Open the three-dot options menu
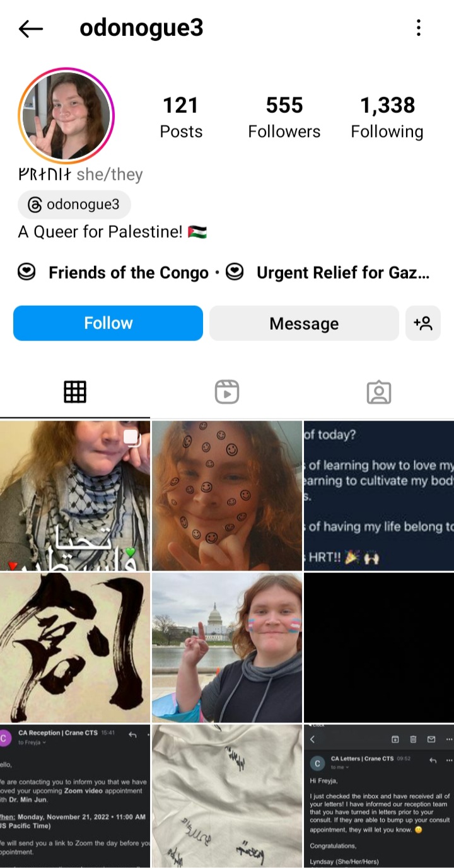Viewport: 454px width, 868px height. click(419, 28)
